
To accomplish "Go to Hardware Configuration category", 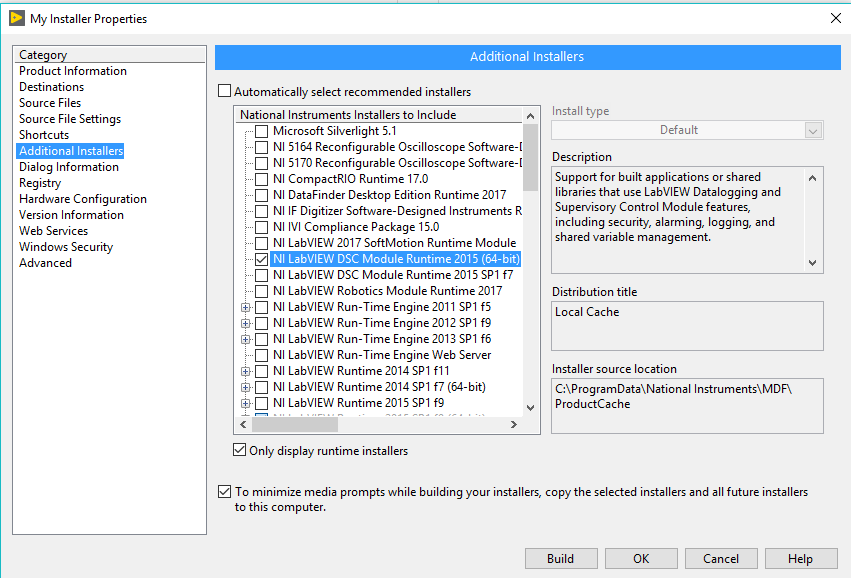I will pos(83,199).
